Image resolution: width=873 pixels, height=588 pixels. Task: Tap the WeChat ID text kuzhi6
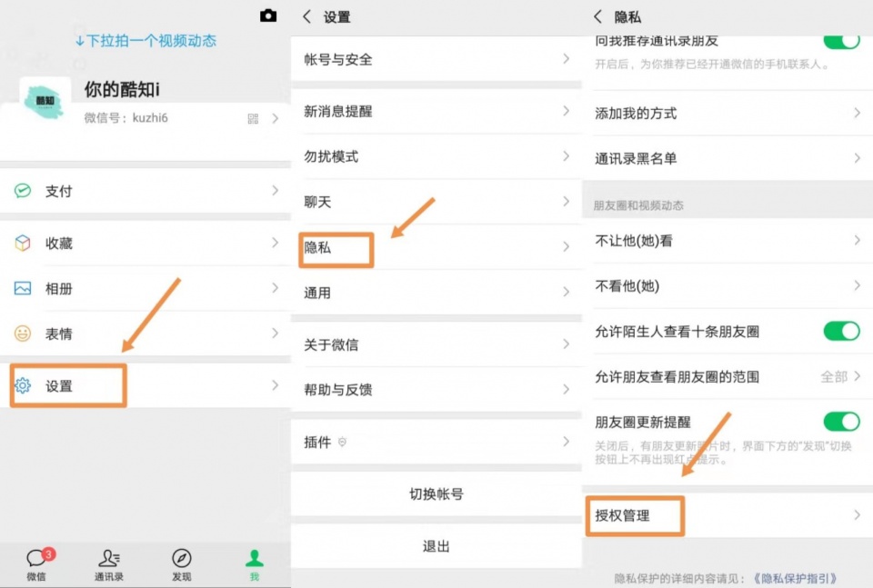pyautogui.click(x=150, y=118)
